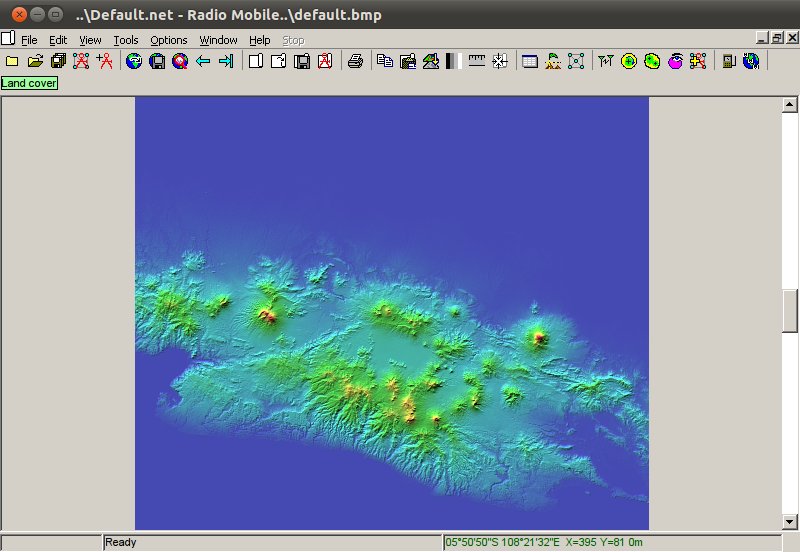Viewport: 800px width, 552px height.
Task: Click the green Land cover button
Action: [x=29, y=83]
